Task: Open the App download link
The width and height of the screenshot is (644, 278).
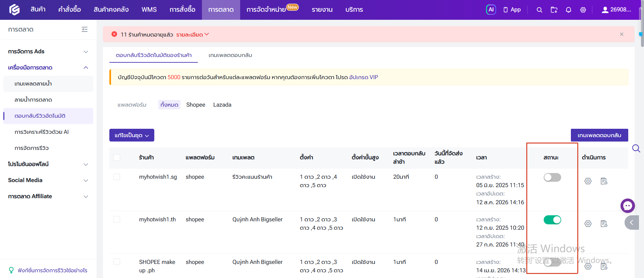Action: click(x=512, y=10)
